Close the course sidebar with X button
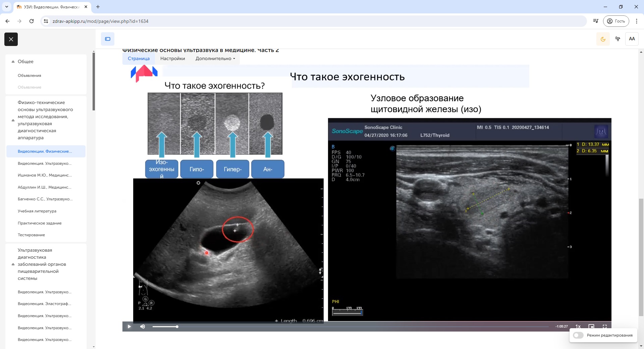Viewport: 644px width, 349px height. coord(11,39)
